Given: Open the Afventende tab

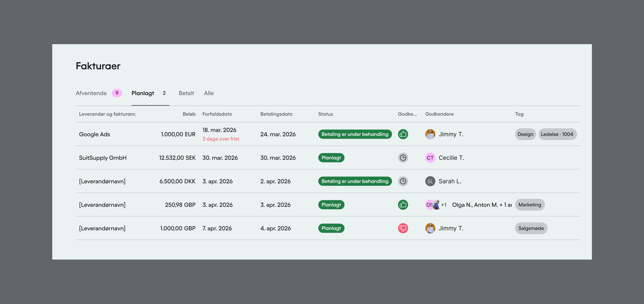Looking at the screenshot, I should [91, 93].
